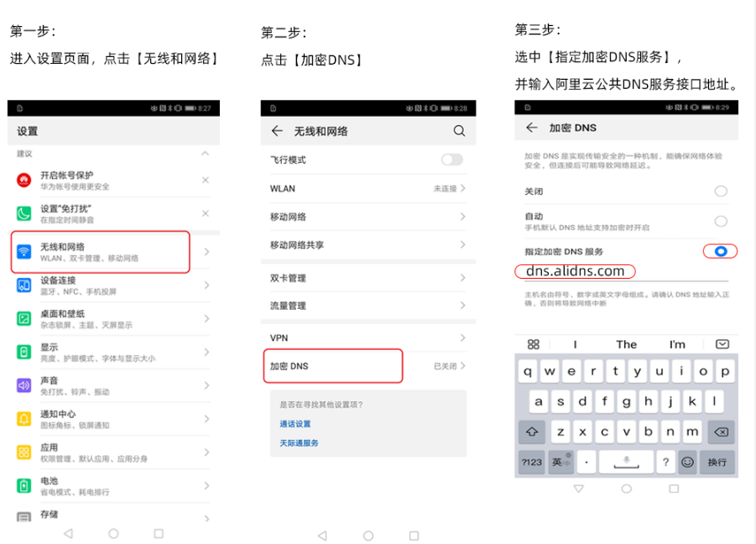Tap the 电池 battery icon
Image resolution: width=756 pixels, height=544 pixels.
[23, 485]
